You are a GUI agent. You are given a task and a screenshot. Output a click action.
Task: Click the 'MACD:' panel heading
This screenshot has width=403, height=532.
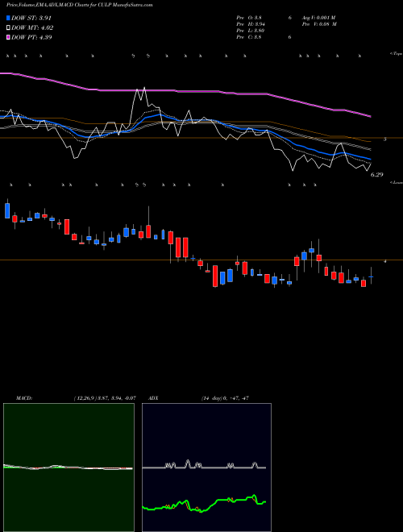tap(23, 398)
